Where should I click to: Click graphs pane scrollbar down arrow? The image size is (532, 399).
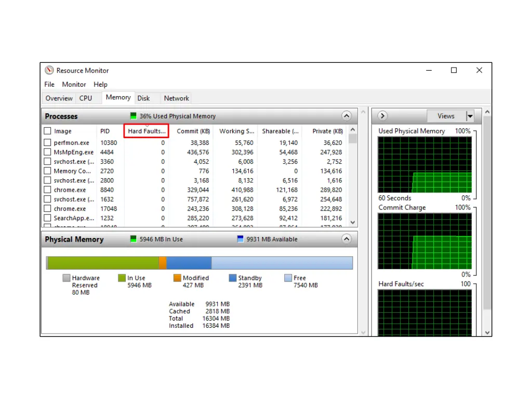[487, 332]
